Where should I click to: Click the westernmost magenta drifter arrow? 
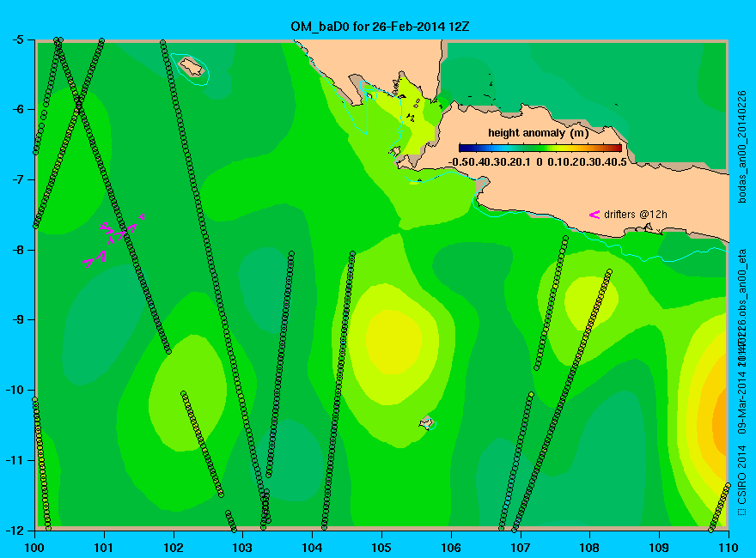[88, 263]
